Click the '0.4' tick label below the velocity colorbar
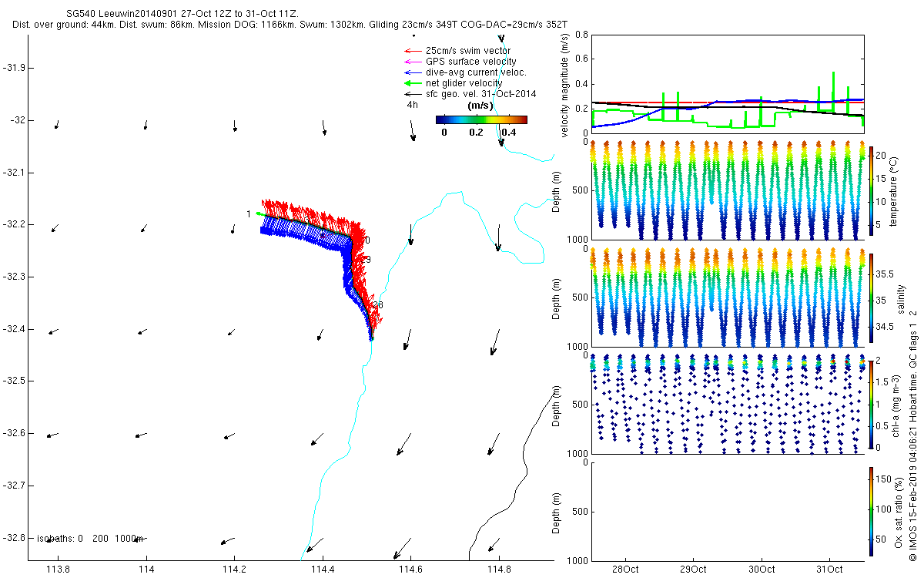Viewport: 924px width, 578px height. (x=507, y=133)
